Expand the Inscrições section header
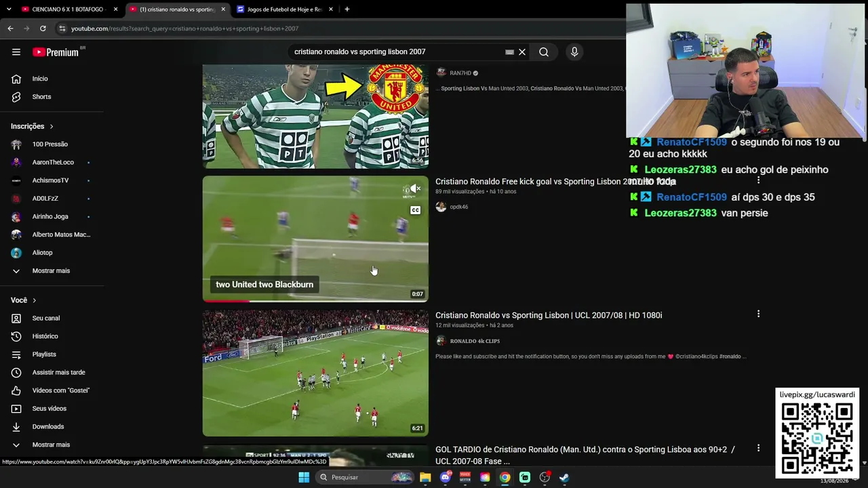The height and width of the screenshot is (488, 868). pyautogui.click(x=32, y=126)
